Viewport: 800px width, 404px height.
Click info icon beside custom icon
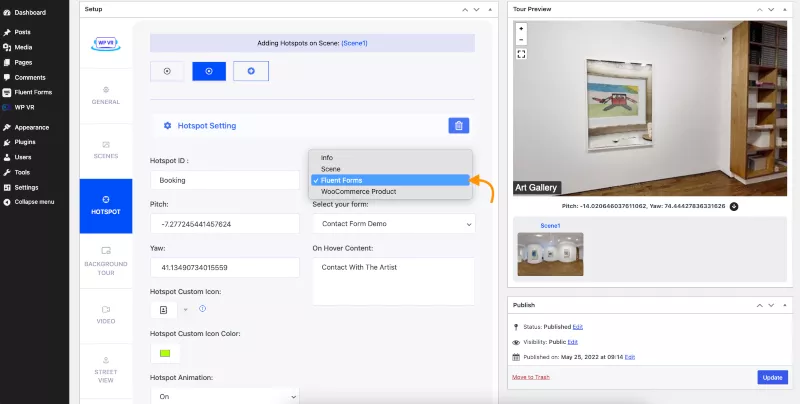203,309
